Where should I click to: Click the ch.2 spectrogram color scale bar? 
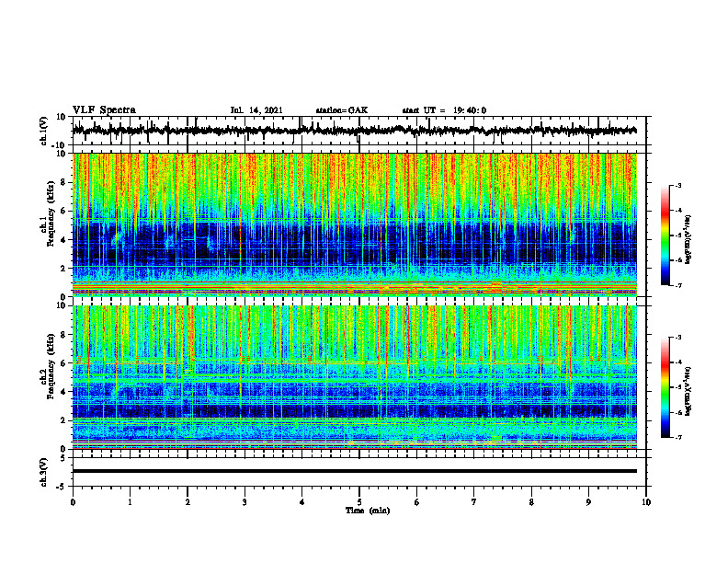665,387
